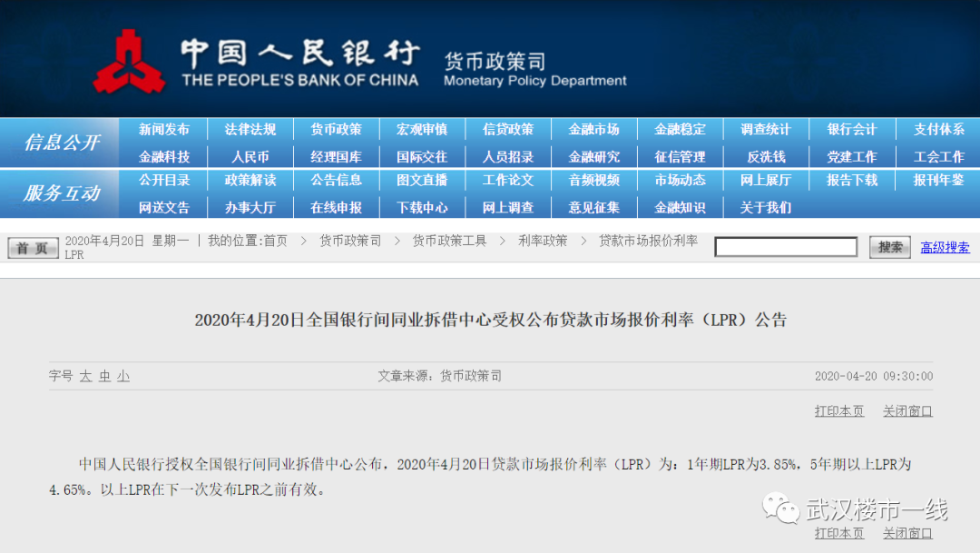This screenshot has height=553, width=980.
Task: Open the 政策解读 policy interpretation menu
Action: [250, 180]
